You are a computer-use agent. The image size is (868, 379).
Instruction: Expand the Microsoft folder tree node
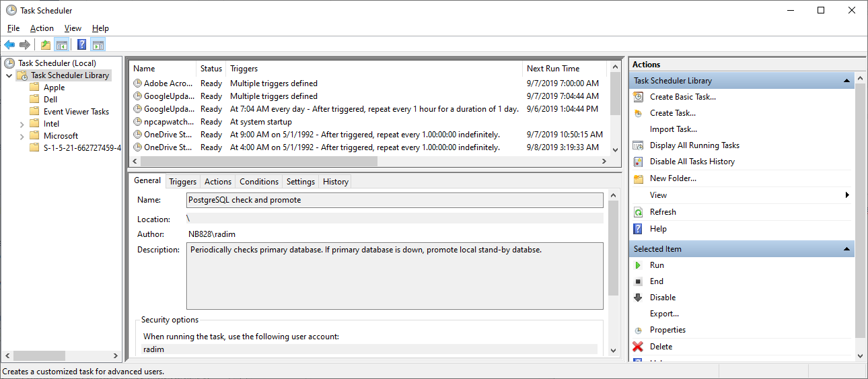tap(22, 136)
